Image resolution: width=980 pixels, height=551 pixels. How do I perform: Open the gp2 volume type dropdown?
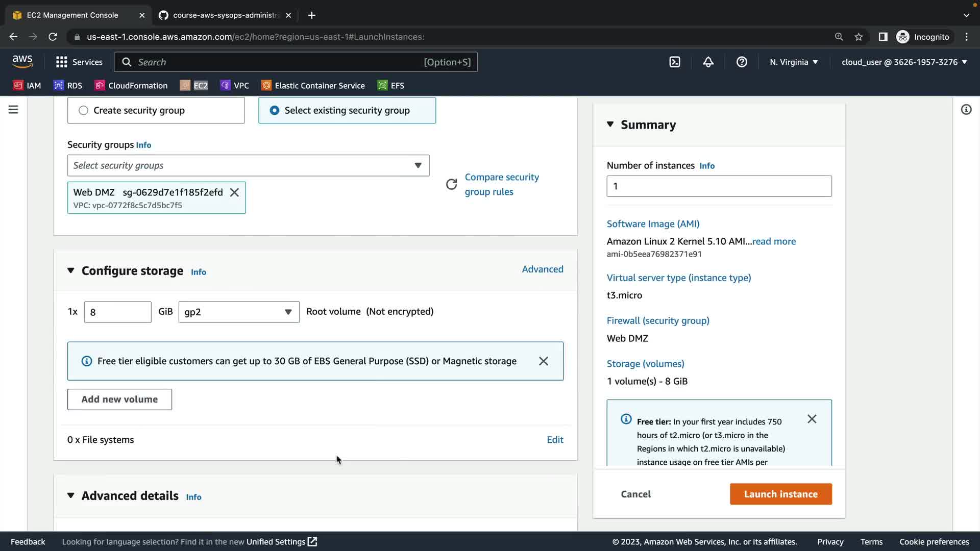click(x=238, y=312)
